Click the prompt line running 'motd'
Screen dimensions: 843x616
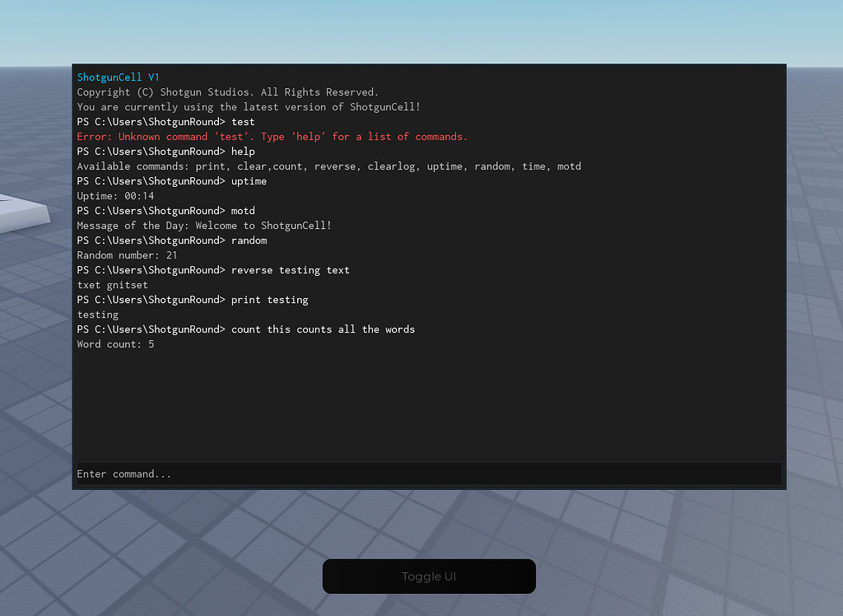pyautogui.click(x=165, y=211)
